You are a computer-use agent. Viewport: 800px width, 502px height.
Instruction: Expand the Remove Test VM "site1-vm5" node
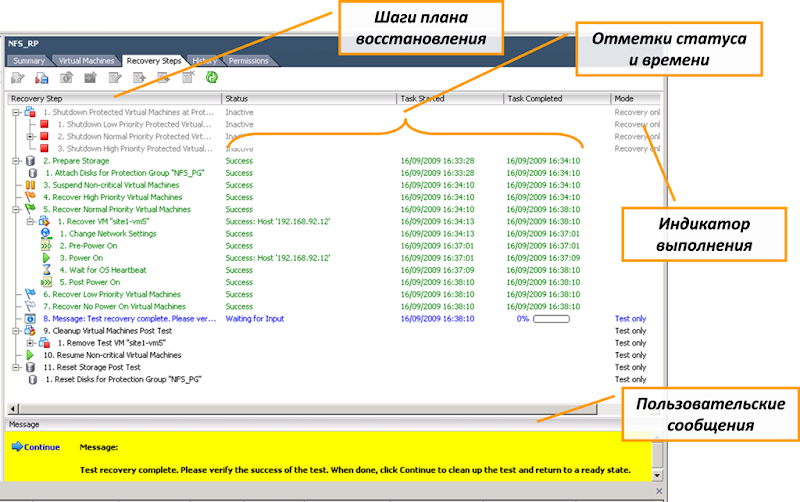[30, 343]
